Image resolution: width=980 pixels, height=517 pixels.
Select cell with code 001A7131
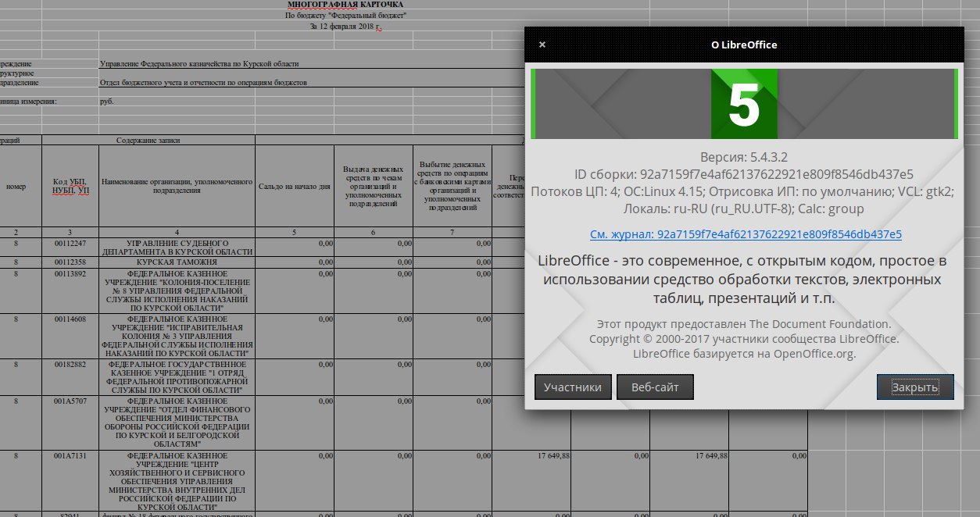(x=70, y=480)
